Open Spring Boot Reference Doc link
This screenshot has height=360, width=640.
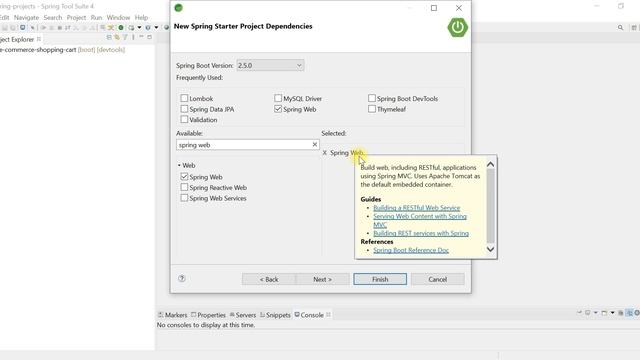411,250
